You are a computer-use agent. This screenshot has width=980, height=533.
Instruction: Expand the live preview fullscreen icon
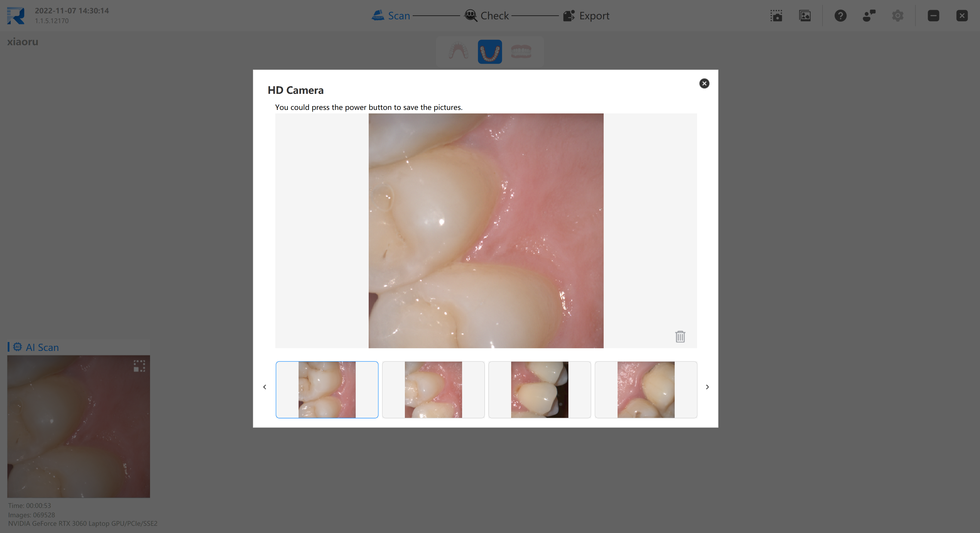[x=139, y=366]
